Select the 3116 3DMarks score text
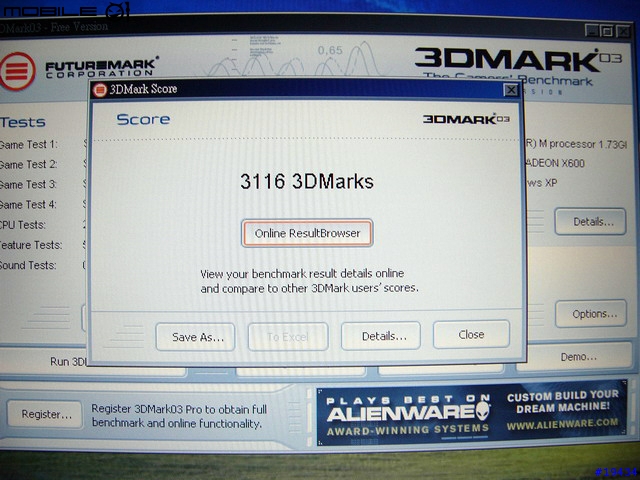Screen dimensions: 640x480 [x=307, y=182]
